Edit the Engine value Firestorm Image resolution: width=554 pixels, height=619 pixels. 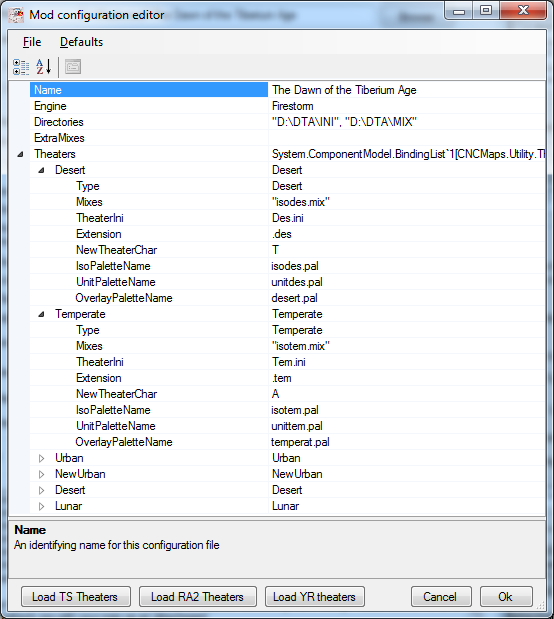[x=407, y=106]
